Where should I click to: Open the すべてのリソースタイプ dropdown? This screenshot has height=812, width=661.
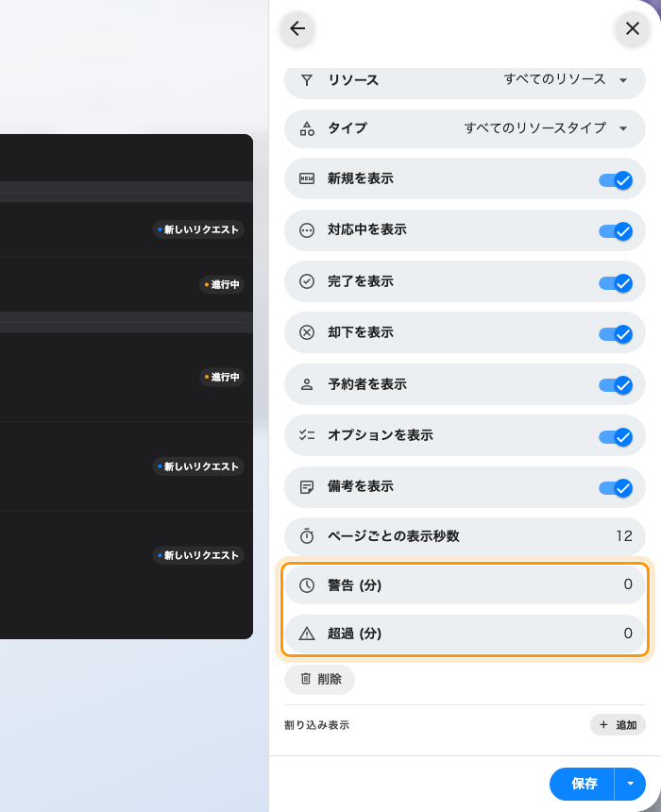click(546, 127)
